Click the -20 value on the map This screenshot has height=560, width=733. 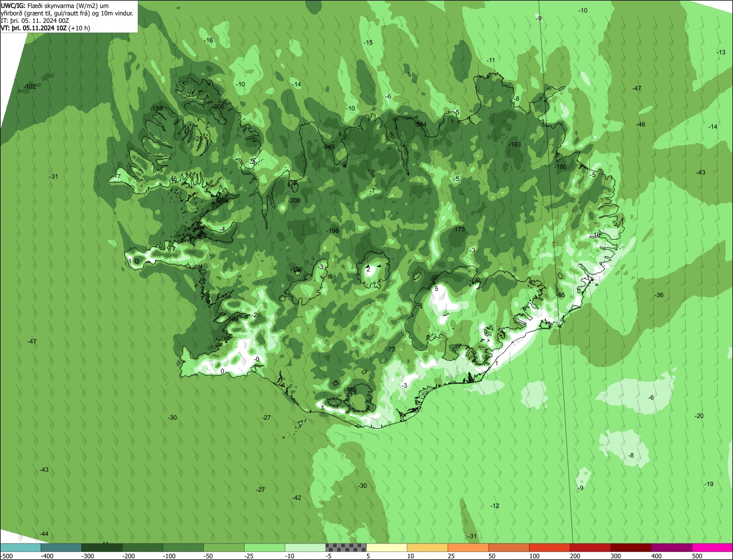click(699, 416)
